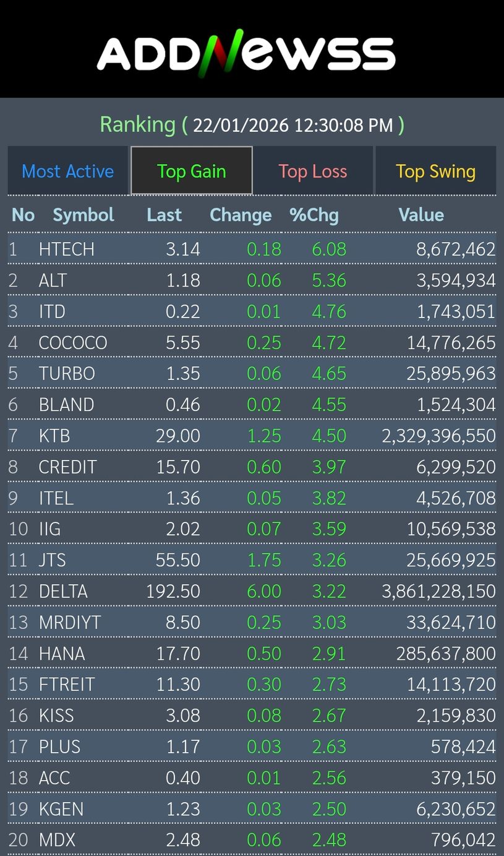Show the Top Swing ranking tab
The image size is (504, 856).
click(435, 171)
